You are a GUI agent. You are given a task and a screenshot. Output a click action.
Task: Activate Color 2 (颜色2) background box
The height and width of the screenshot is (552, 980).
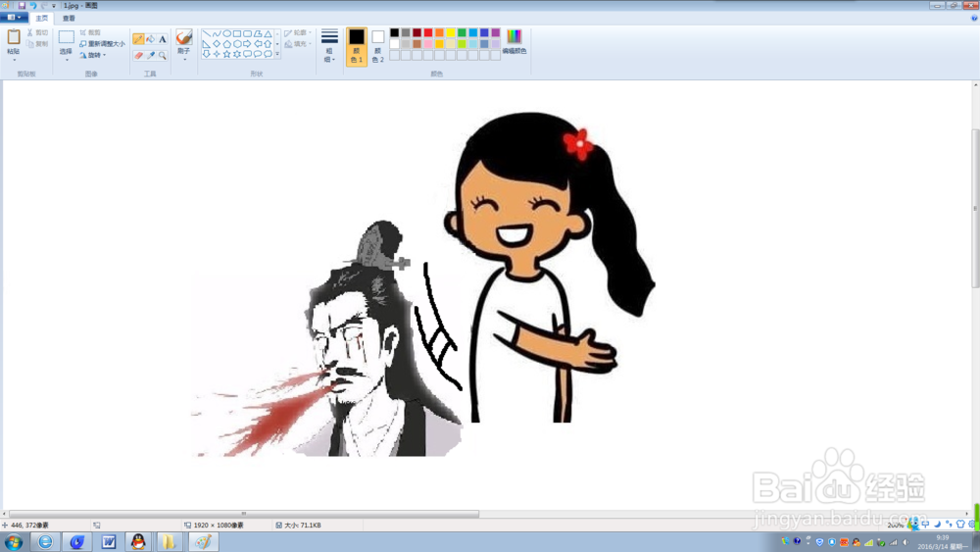click(377, 46)
